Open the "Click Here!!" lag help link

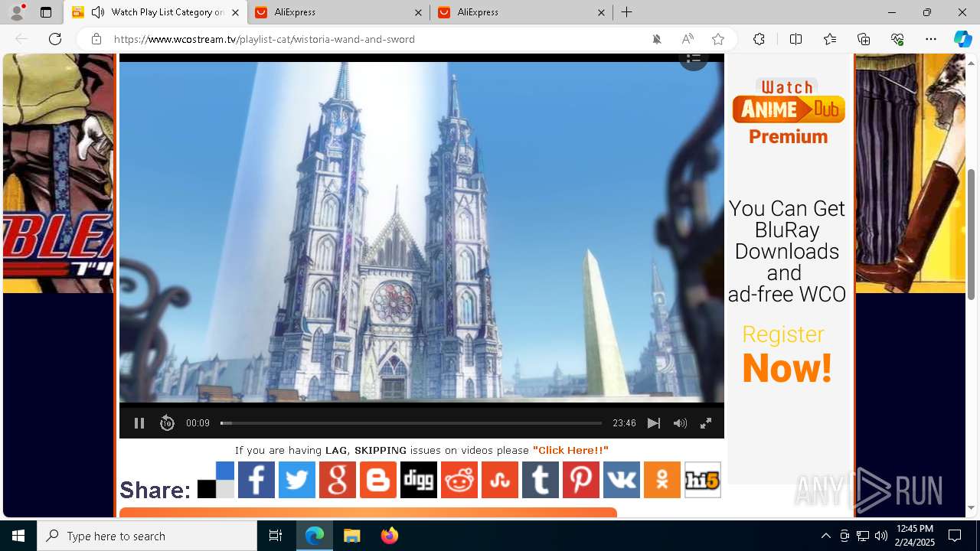pyautogui.click(x=570, y=450)
